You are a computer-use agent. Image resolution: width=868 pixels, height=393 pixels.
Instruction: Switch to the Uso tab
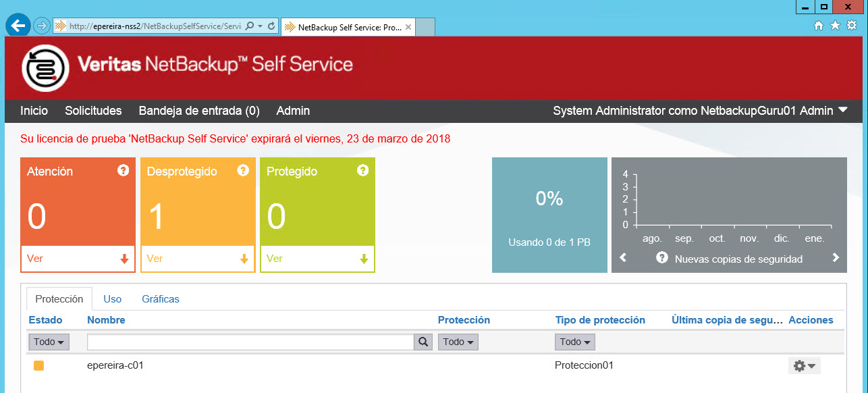click(113, 298)
